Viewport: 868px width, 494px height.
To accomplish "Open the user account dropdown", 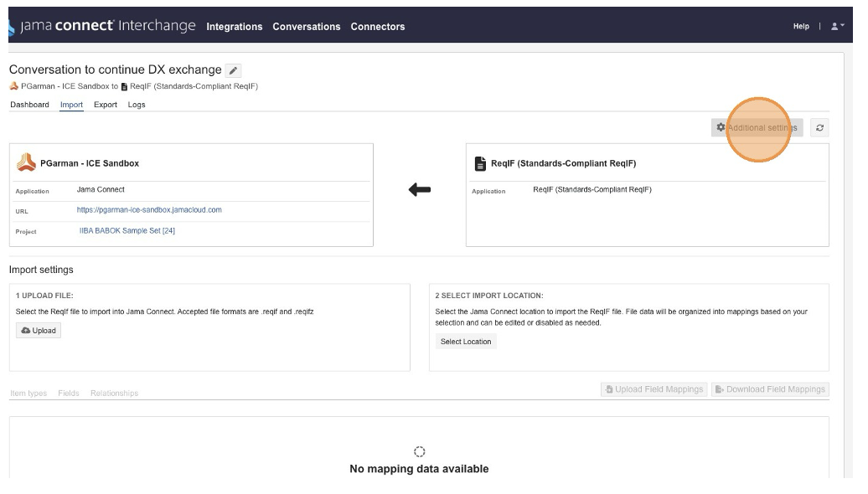I will point(838,26).
